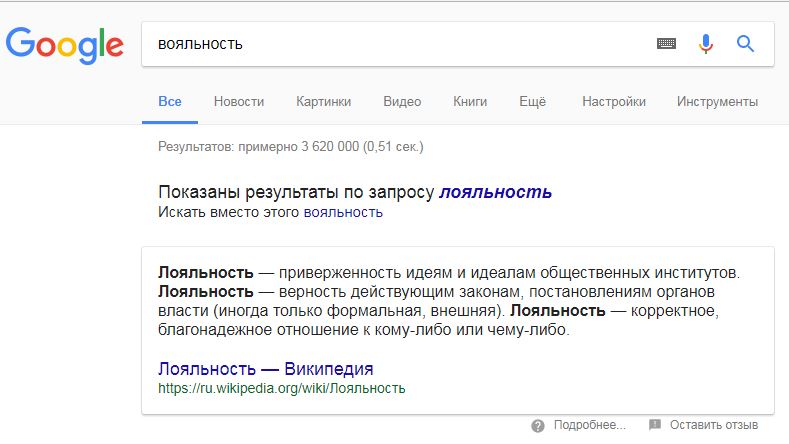Click Оставить отзыв feedback link
789x444 pixels.
coord(714,425)
